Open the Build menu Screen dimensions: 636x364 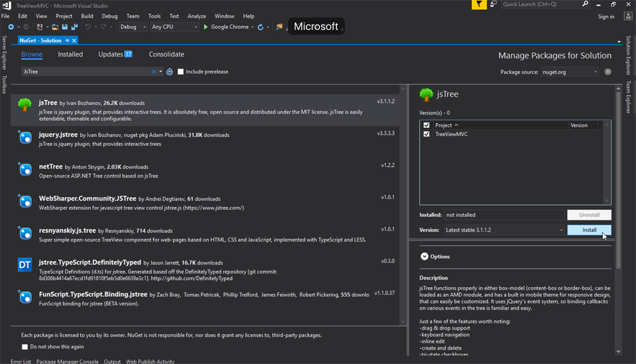tap(87, 16)
